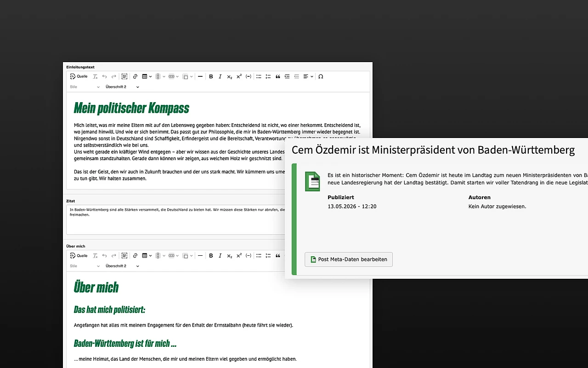This screenshot has height=368, width=588.
Task: Select all content via Einleitungstext toolbar icon
Action: tap(124, 76)
